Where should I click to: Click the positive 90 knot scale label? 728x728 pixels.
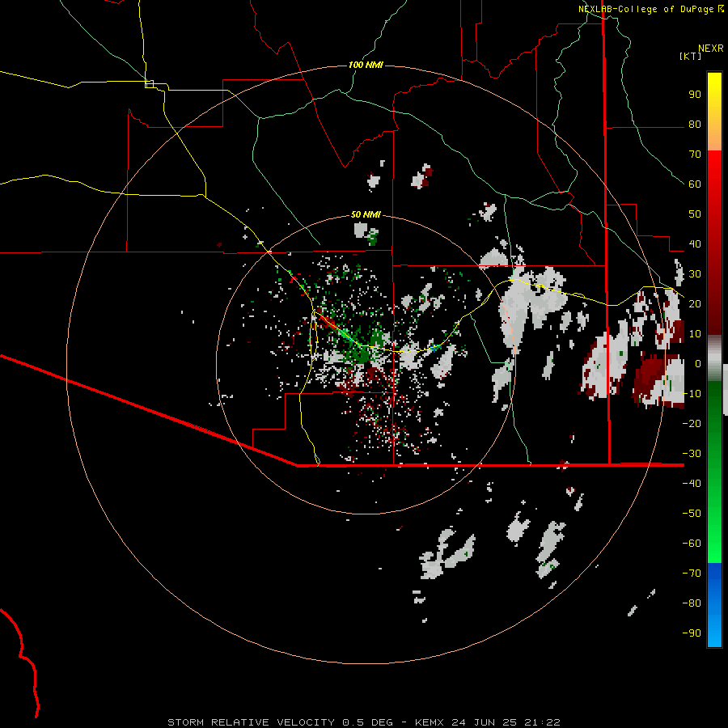(x=695, y=95)
